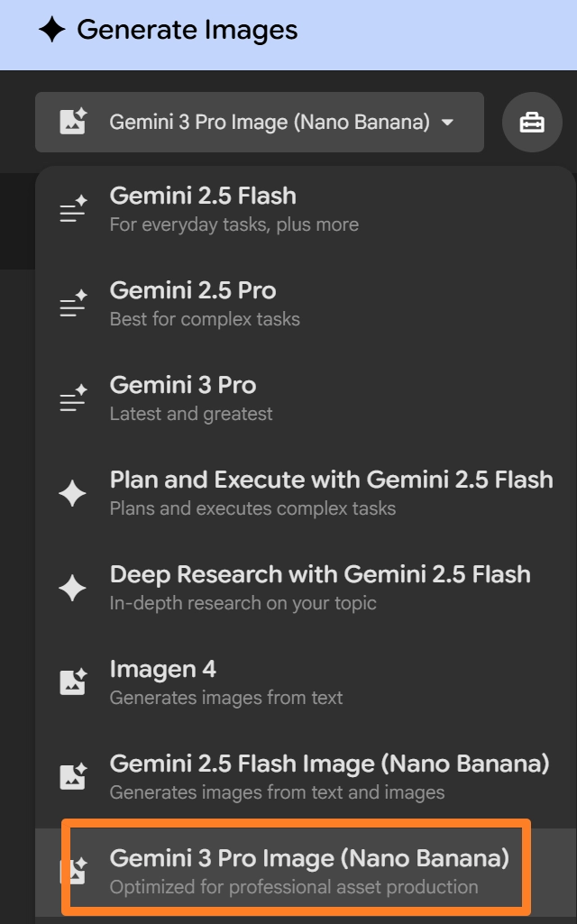Click the Gemini 2.5 Pro list icon
The width and height of the screenshot is (577, 924).
73,304
